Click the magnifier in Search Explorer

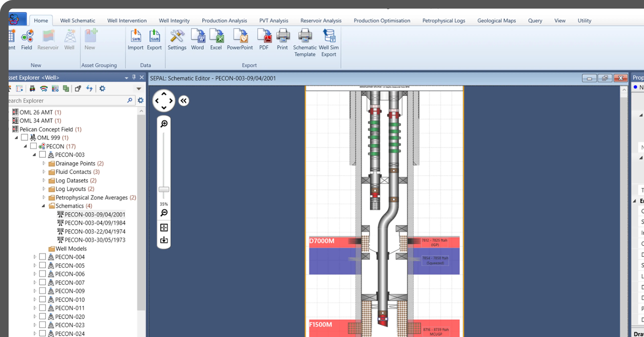130,100
